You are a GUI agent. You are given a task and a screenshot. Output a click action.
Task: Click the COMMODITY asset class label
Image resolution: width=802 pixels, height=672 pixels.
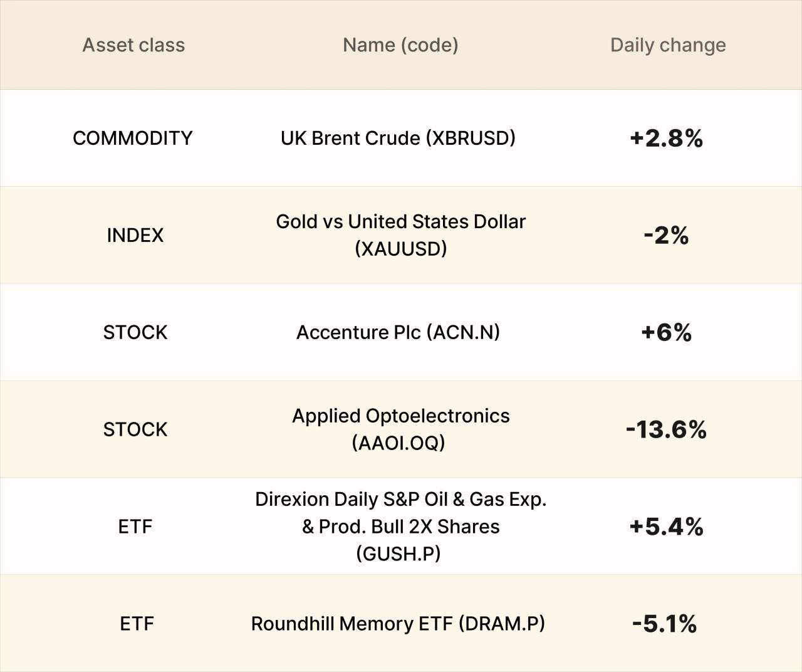coord(133,138)
